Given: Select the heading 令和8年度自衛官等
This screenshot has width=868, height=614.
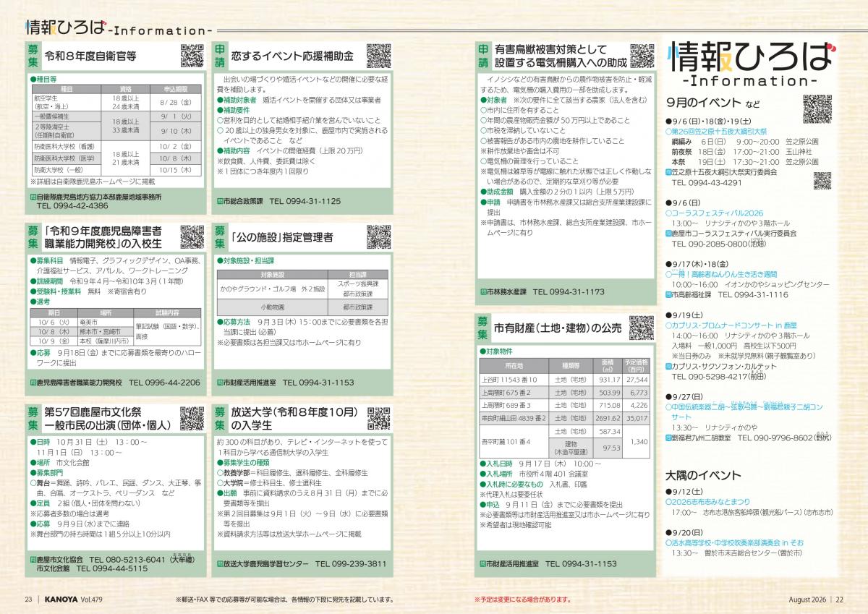Looking at the screenshot, I should pos(90,56).
